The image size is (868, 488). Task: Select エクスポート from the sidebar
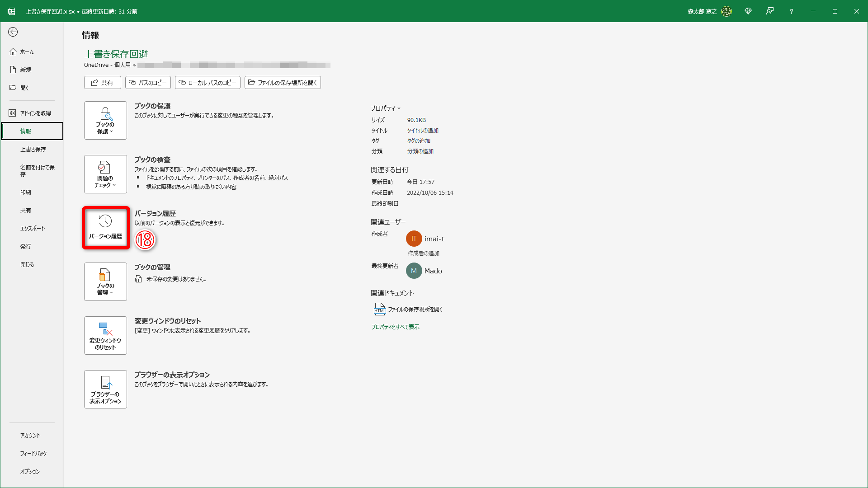(32, 228)
